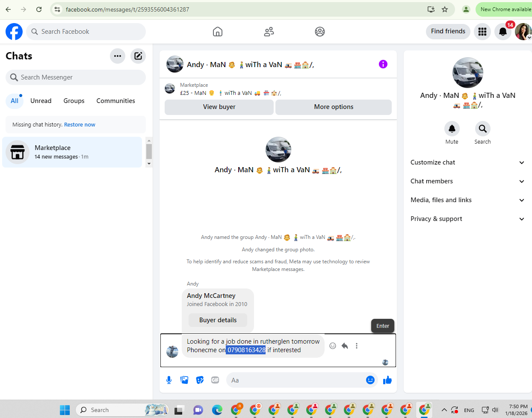Image resolution: width=532 pixels, height=418 pixels.
Task: Focus the Search Messenger field
Action: pyautogui.click(x=76, y=77)
